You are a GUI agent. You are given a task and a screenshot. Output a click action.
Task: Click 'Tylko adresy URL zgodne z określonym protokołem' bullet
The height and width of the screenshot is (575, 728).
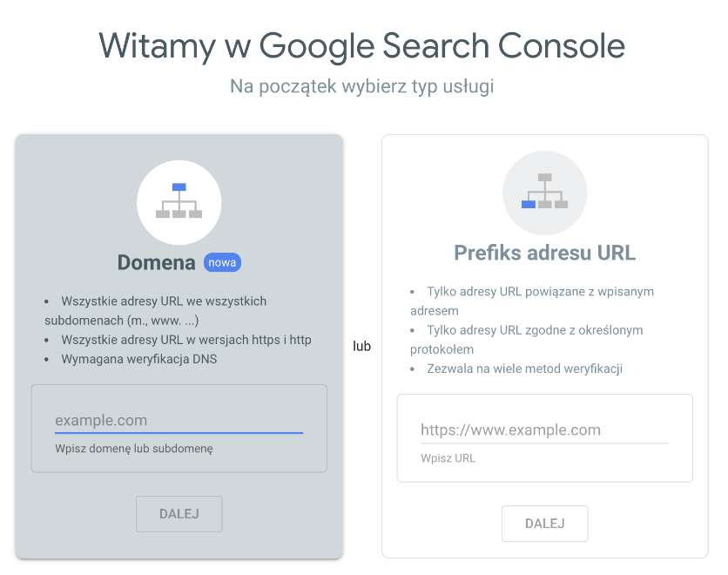pos(535,330)
